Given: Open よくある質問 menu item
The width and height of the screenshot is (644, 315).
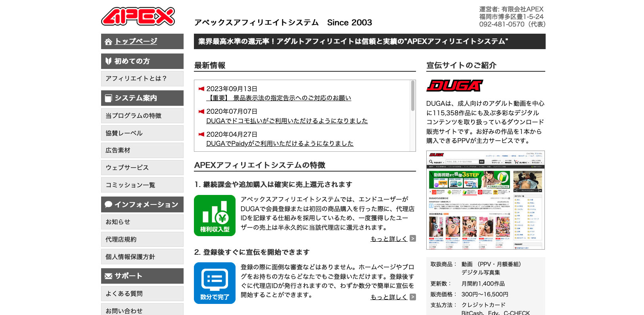Looking at the screenshot, I should 142,294.
